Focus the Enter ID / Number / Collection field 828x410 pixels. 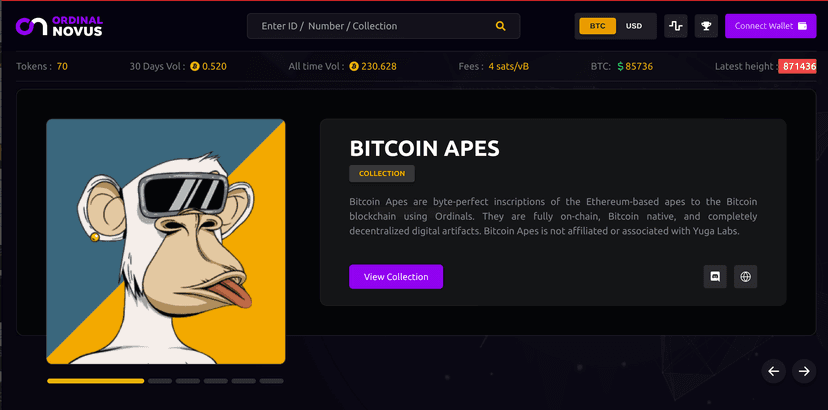tap(383, 26)
